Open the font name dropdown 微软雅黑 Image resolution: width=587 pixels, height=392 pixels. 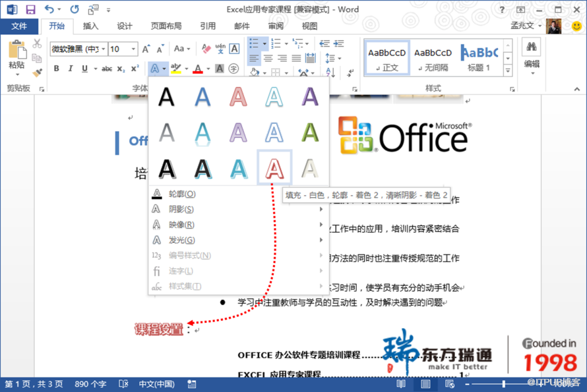(104, 49)
